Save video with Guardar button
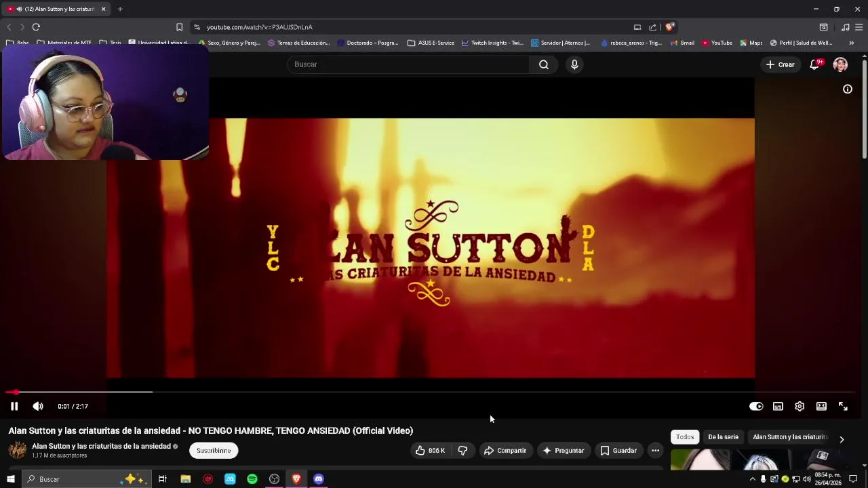 click(618, 450)
